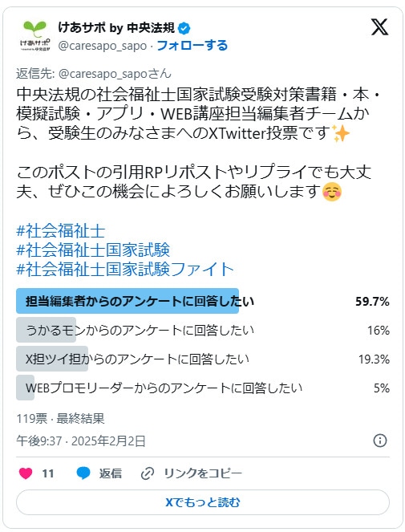Open the #社会福祉士 hashtag
Image resolution: width=405 pixels, height=532 pixels.
pyautogui.click(x=61, y=231)
